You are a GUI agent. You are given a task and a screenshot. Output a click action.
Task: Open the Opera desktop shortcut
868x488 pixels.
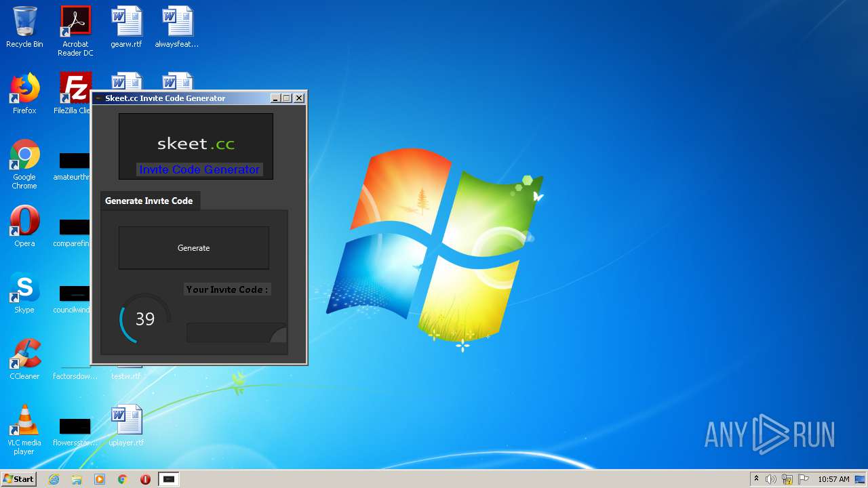(x=24, y=226)
